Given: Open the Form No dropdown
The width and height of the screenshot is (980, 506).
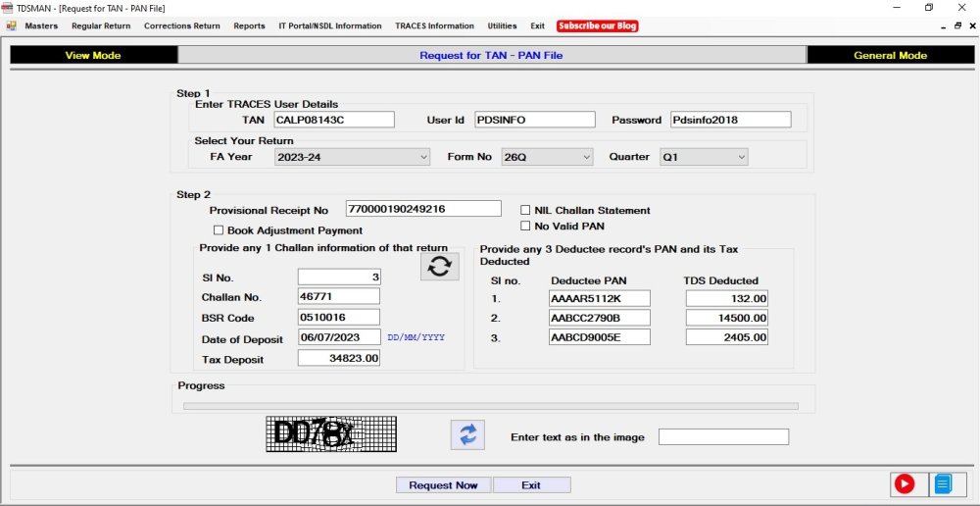Looking at the screenshot, I should pyautogui.click(x=587, y=157).
